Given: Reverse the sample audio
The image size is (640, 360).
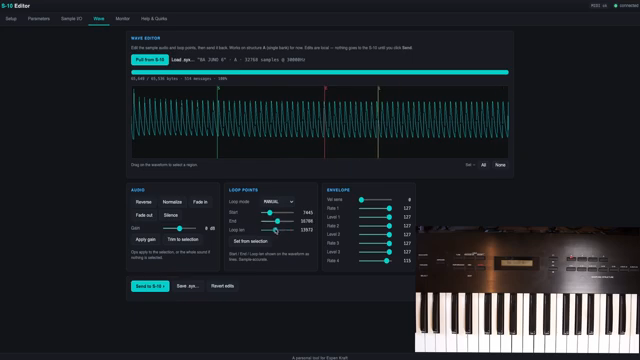Looking at the screenshot, I should coord(144,202).
